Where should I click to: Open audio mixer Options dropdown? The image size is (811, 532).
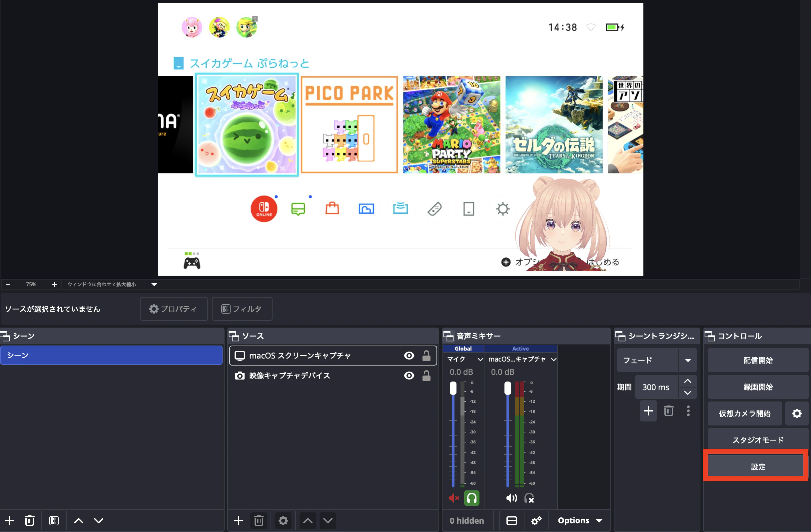[580, 520]
